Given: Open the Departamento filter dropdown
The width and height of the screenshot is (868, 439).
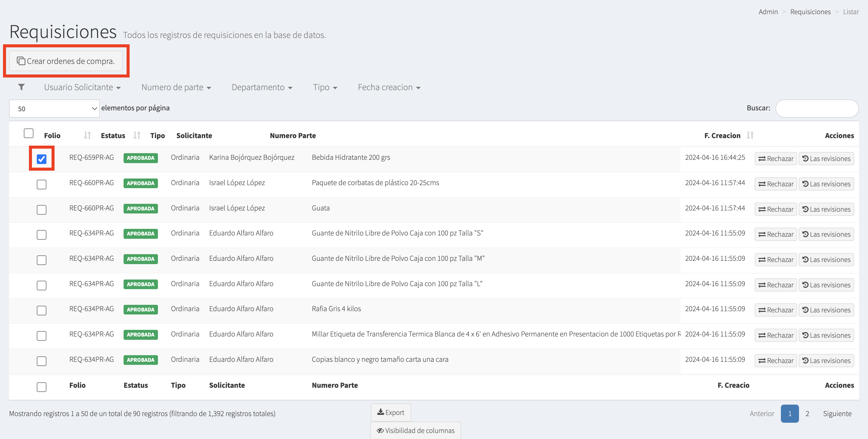Looking at the screenshot, I should 262,87.
